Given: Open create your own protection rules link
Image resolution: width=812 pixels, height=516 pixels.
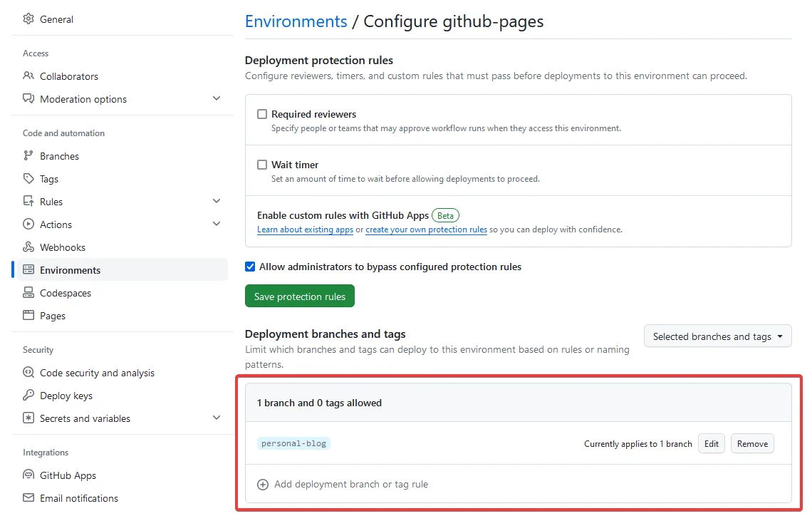Looking at the screenshot, I should [426, 229].
